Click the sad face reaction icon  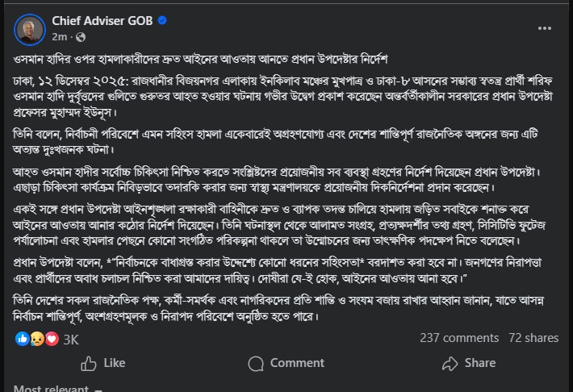coord(36,339)
